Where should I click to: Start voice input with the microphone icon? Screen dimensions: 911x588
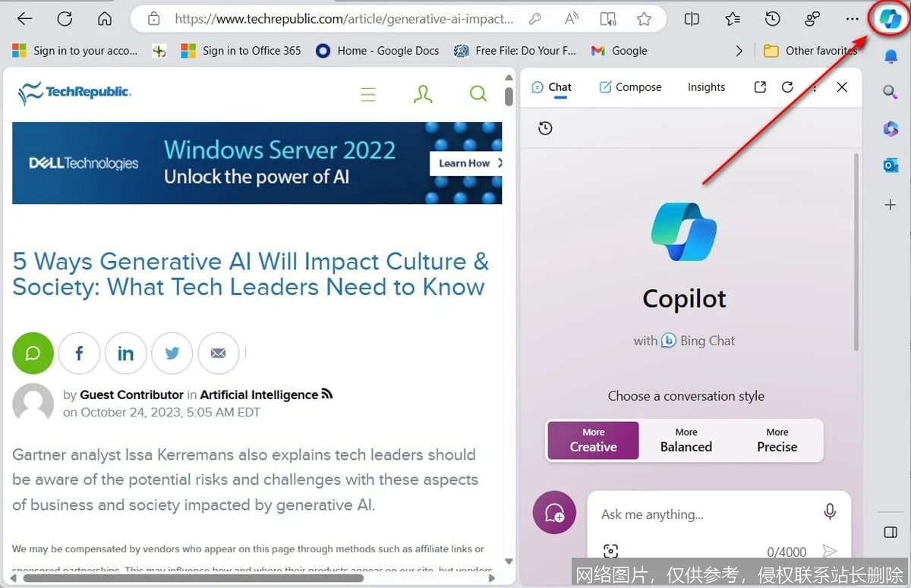tap(829, 513)
